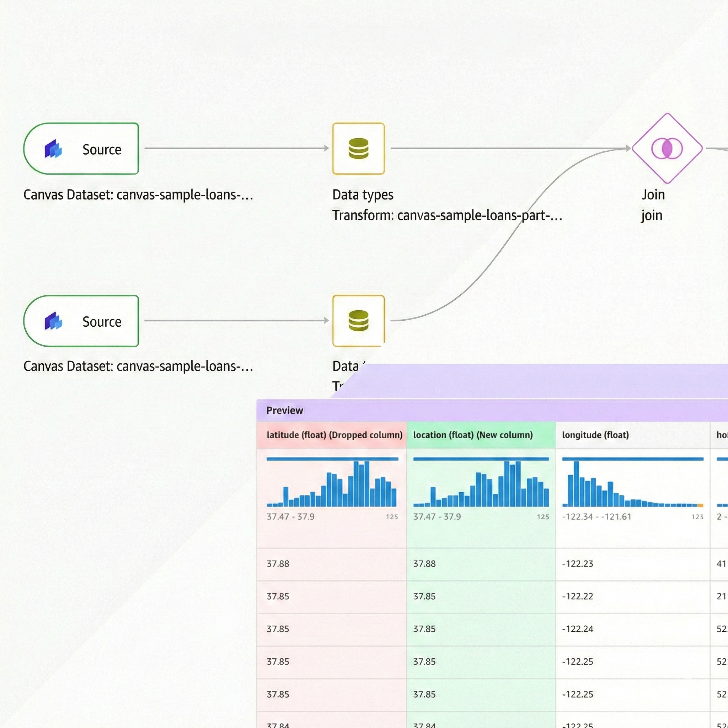
Task: Click the latitude histogram chart
Action: click(332, 482)
